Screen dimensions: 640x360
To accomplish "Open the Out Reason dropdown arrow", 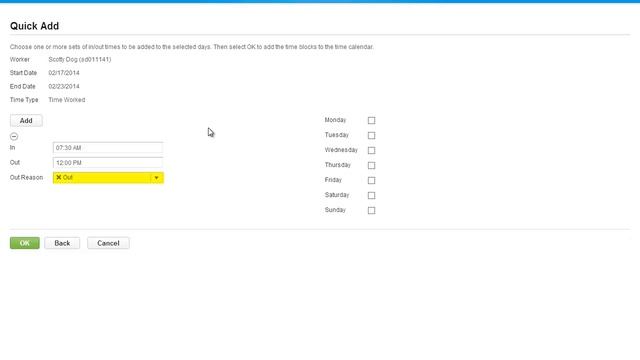I will [156, 178].
